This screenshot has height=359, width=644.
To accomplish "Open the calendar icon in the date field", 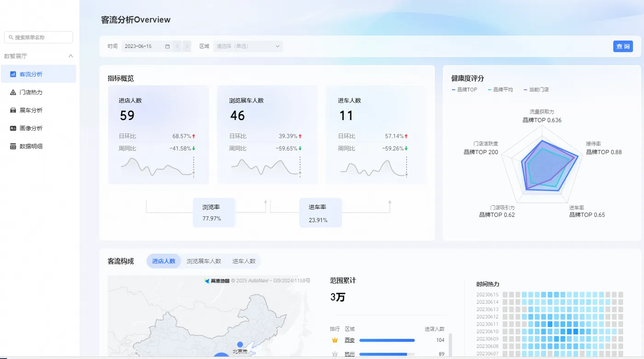I will (x=167, y=46).
